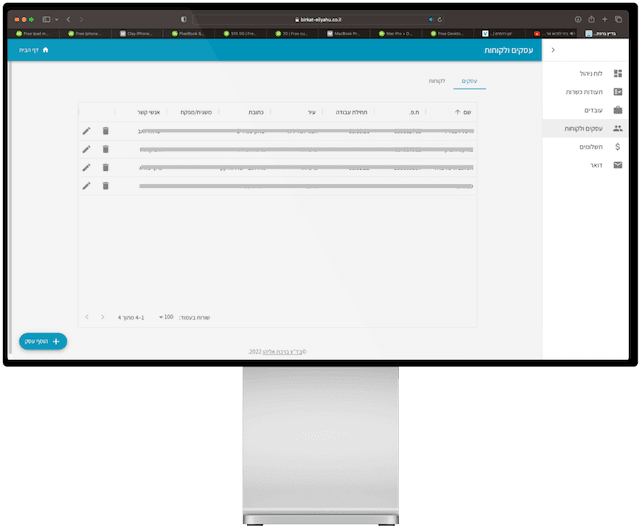Go to דף הבית home page
640x530 pixels.
(x=34, y=50)
